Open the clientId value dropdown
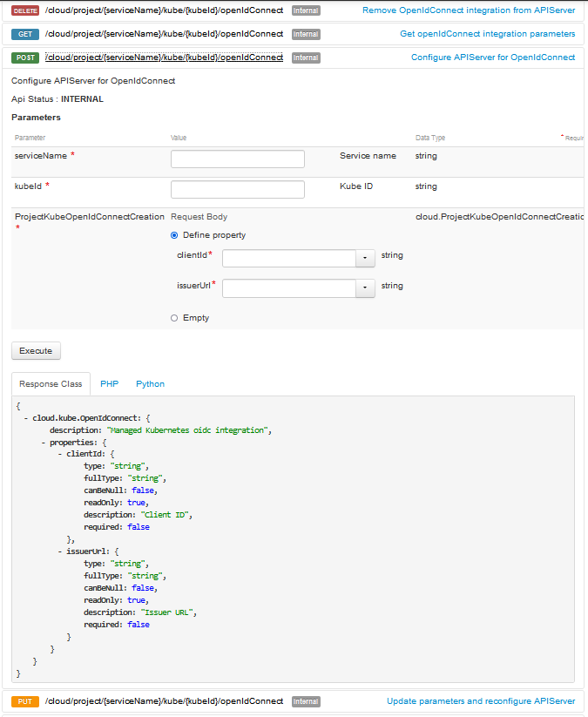Viewport: 588px width, 717px height. tap(365, 258)
